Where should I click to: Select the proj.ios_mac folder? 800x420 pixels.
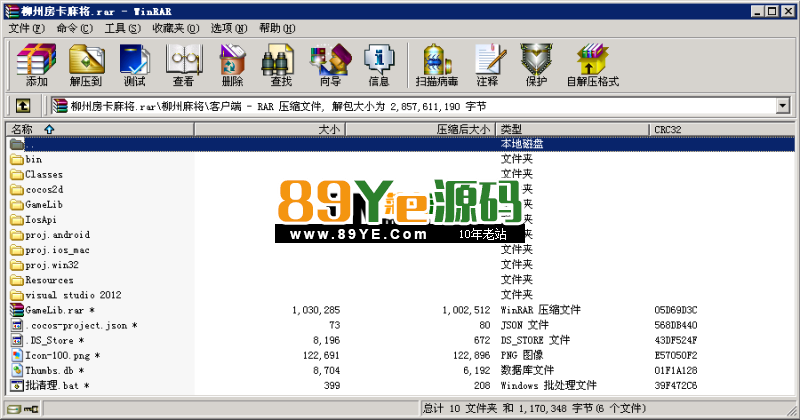pos(50,250)
